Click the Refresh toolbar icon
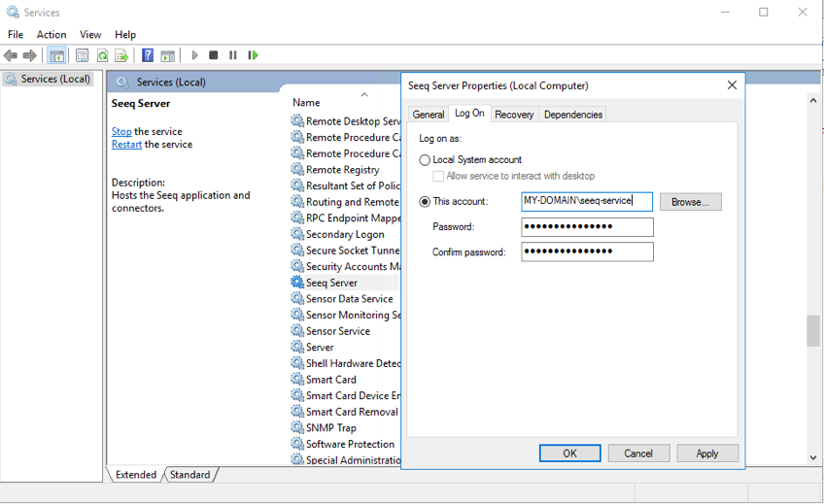 point(102,55)
